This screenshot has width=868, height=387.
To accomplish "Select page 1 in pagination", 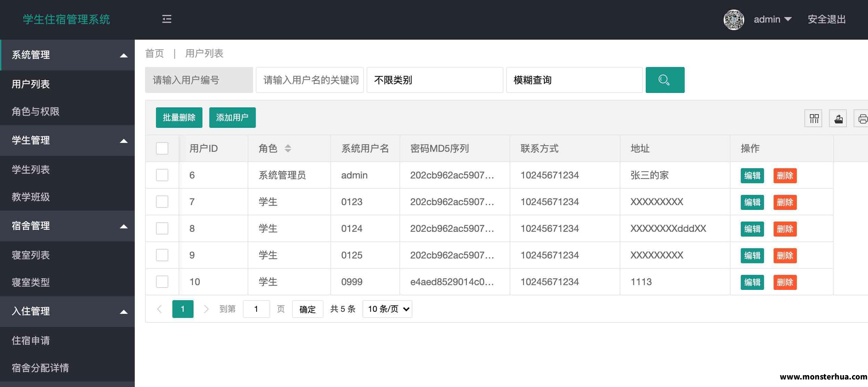I will click(183, 309).
